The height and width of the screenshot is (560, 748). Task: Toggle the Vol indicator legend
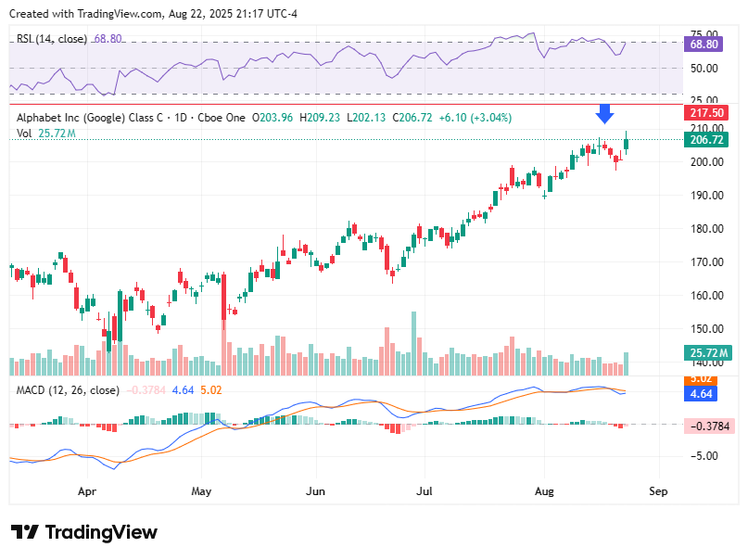pos(22,132)
